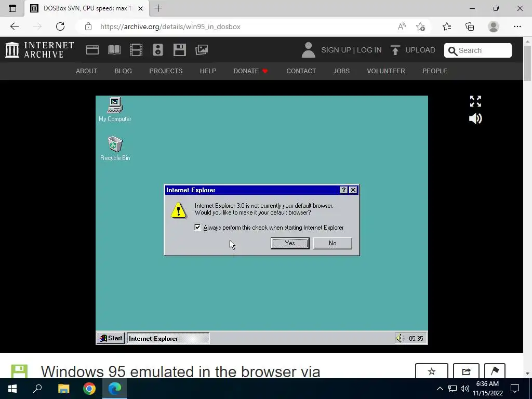Open the Texts book icon
532x399 pixels.
[x=114, y=50]
